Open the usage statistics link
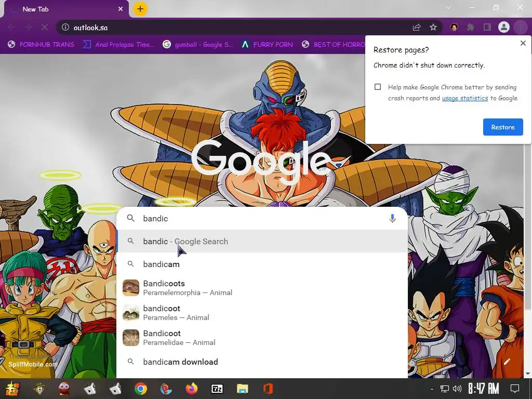 tap(465, 98)
